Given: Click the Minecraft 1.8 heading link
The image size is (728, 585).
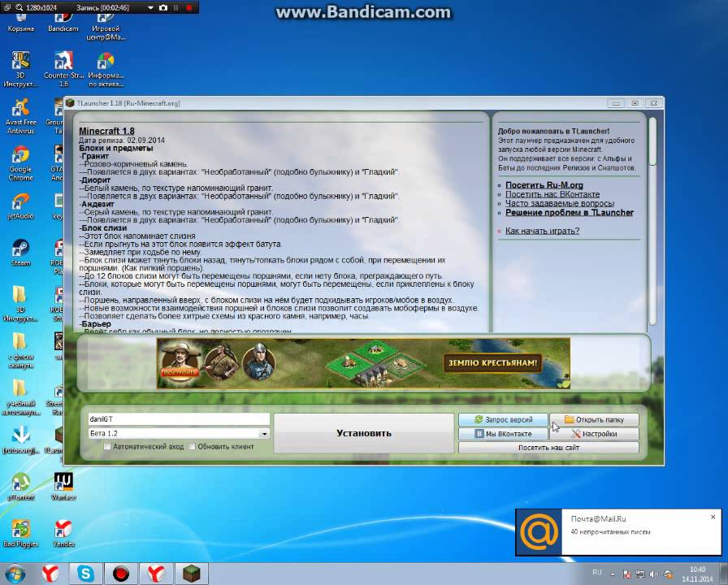Looking at the screenshot, I should click(x=106, y=131).
